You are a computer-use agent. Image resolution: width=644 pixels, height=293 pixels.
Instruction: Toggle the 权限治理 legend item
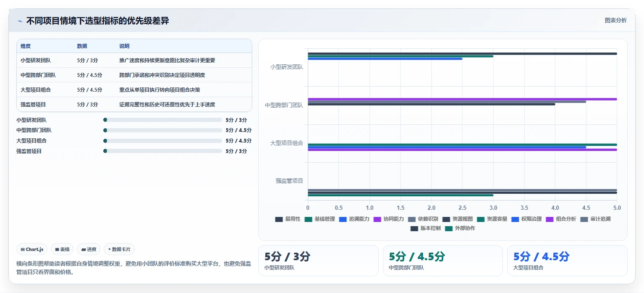click(526, 219)
